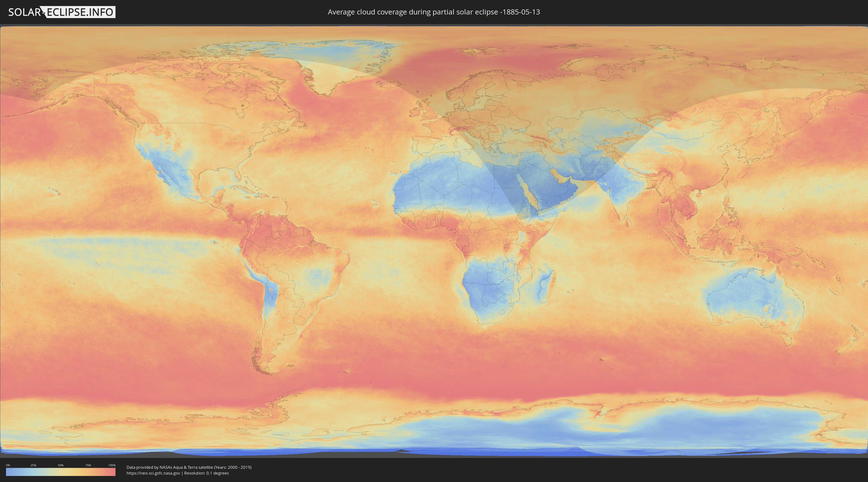Click the cloud coverage color gradient bar

pos(61,472)
